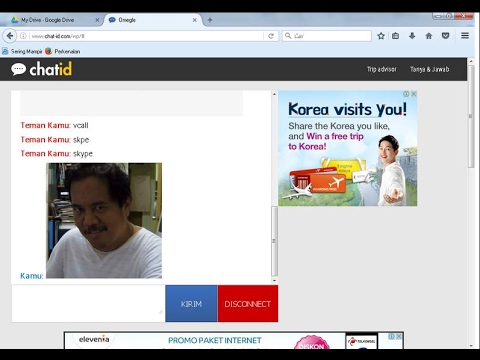Click the chat message text box
Image resolution: width=480 pixels, height=360 pixels.
pos(88,303)
